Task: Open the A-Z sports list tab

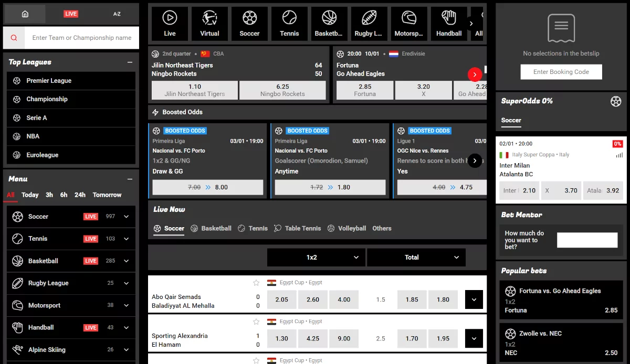Action: (x=117, y=14)
